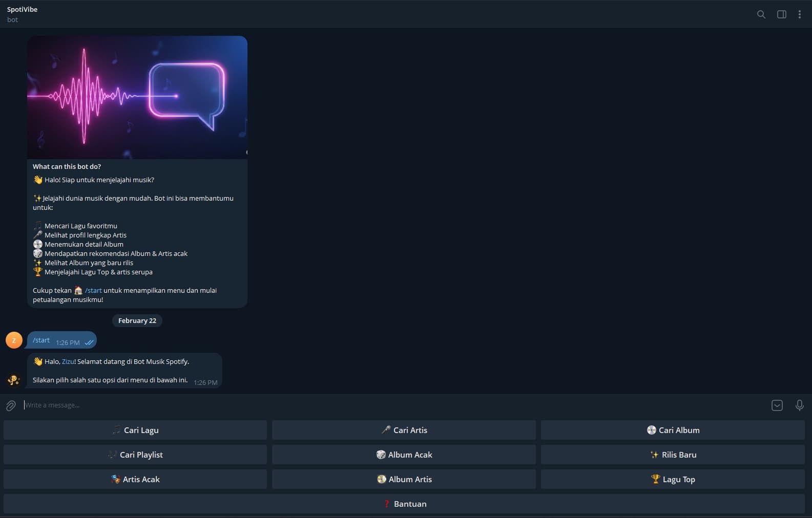
Task: Click the /start link in bot description
Action: click(93, 290)
